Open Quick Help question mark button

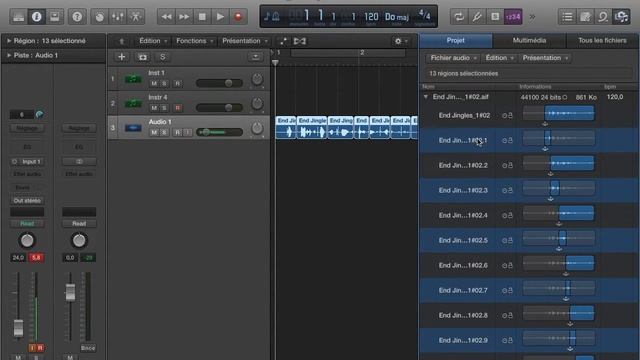(77, 17)
